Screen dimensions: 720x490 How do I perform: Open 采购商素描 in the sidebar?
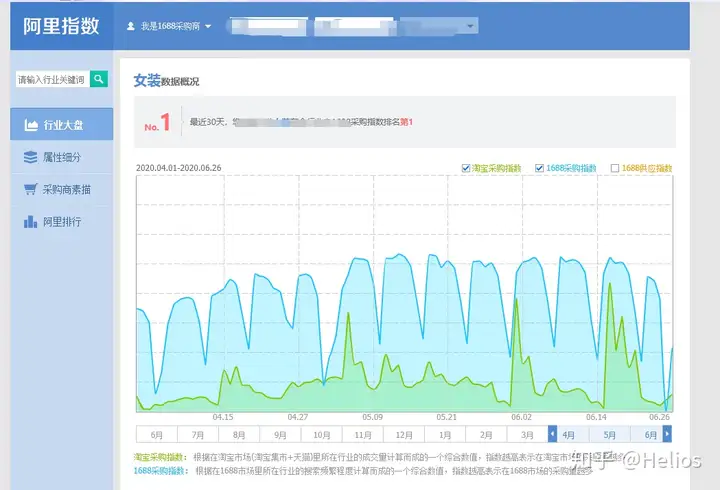point(62,189)
